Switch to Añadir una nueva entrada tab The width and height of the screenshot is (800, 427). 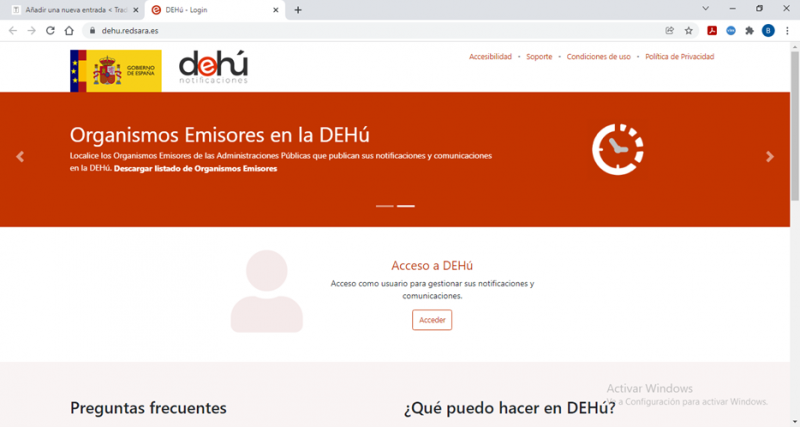coord(75,10)
